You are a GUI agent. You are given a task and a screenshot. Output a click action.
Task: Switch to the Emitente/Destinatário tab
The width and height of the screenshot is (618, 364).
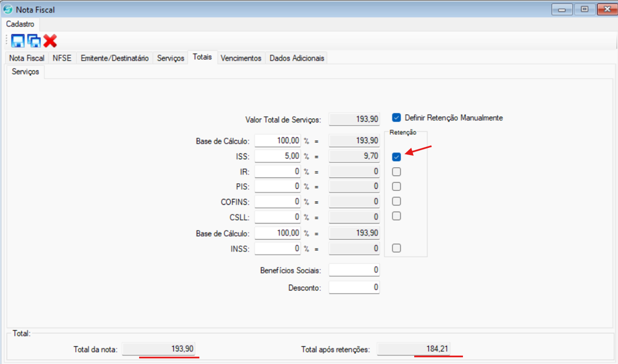pyautogui.click(x=115, y=58)
